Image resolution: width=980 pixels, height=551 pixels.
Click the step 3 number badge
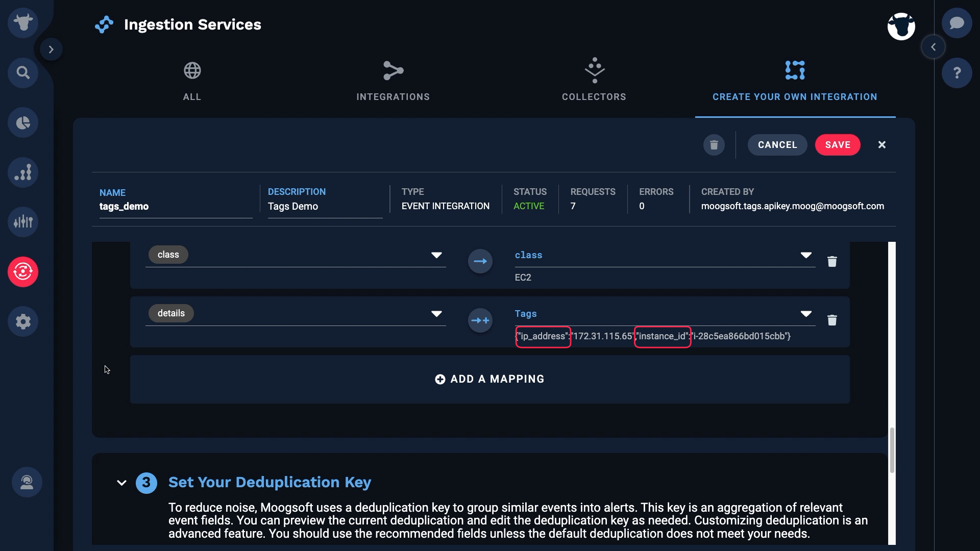(x=146, y=483)
